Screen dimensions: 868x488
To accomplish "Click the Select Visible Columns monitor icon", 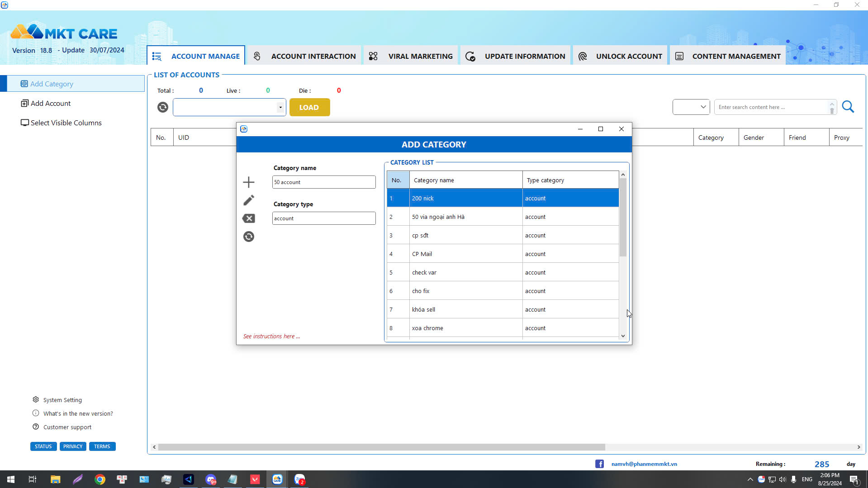I will click(x=25, y=123).
